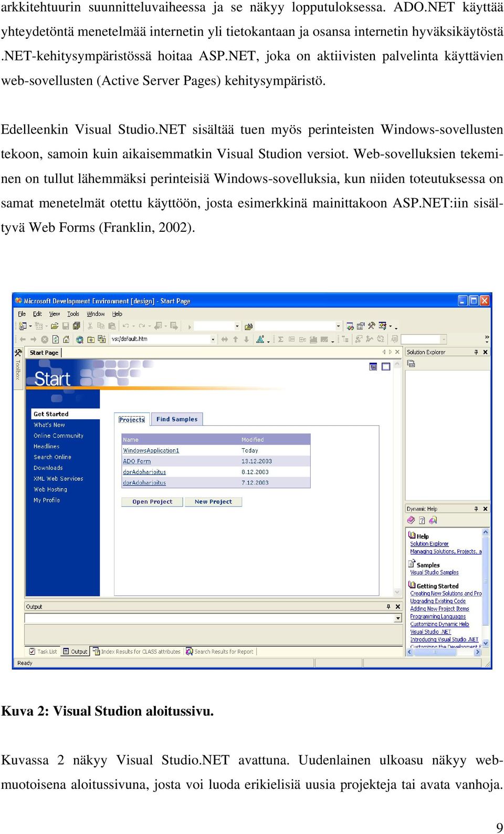
Task: Click the Open Project button
Action: 152,502
